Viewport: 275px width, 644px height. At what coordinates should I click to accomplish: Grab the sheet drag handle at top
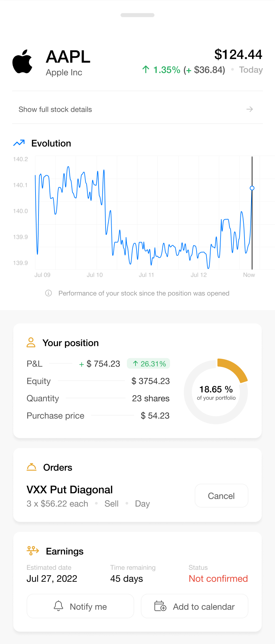(x=137, y=15)
